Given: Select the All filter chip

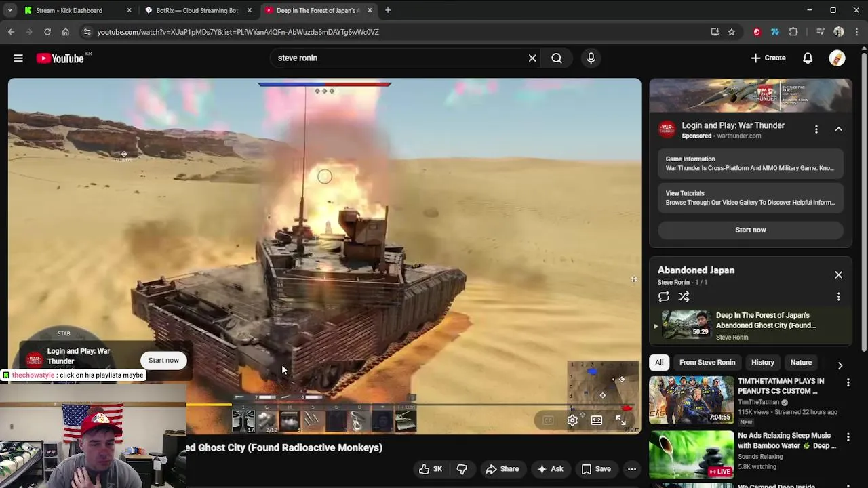Looking at the screenshot, I should [659, 363].
